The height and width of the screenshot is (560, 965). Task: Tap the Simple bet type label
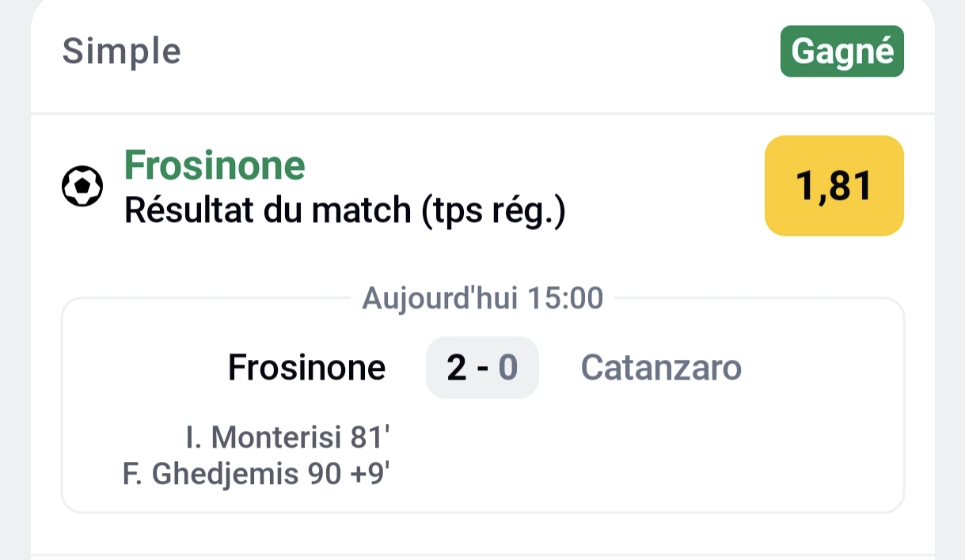click(122, 51)
